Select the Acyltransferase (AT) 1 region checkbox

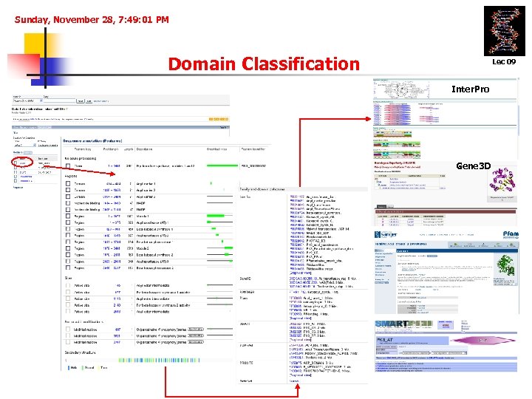tap(68, 222)
